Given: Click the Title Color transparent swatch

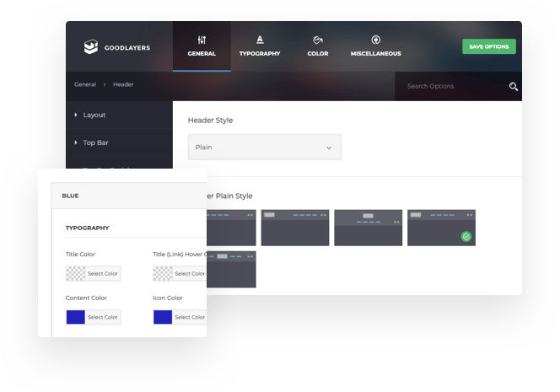Looking at the screenshot, I should pos(75,273).
